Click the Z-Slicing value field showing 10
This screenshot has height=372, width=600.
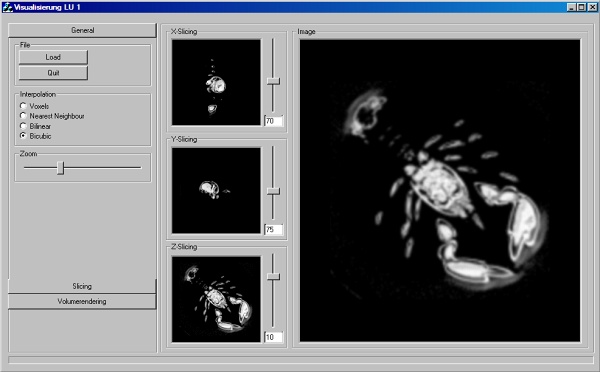[274, 337]
